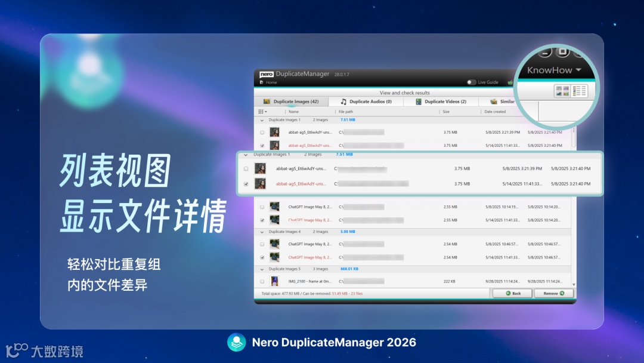Click the 666.01 KB group size
The image size is (644, 363).
point(349,269)
